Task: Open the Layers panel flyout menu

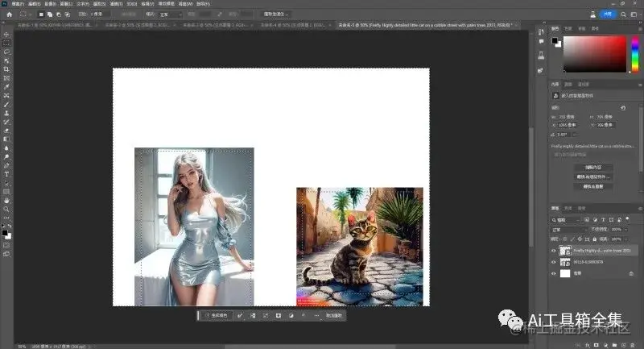Action: (640, 209)
